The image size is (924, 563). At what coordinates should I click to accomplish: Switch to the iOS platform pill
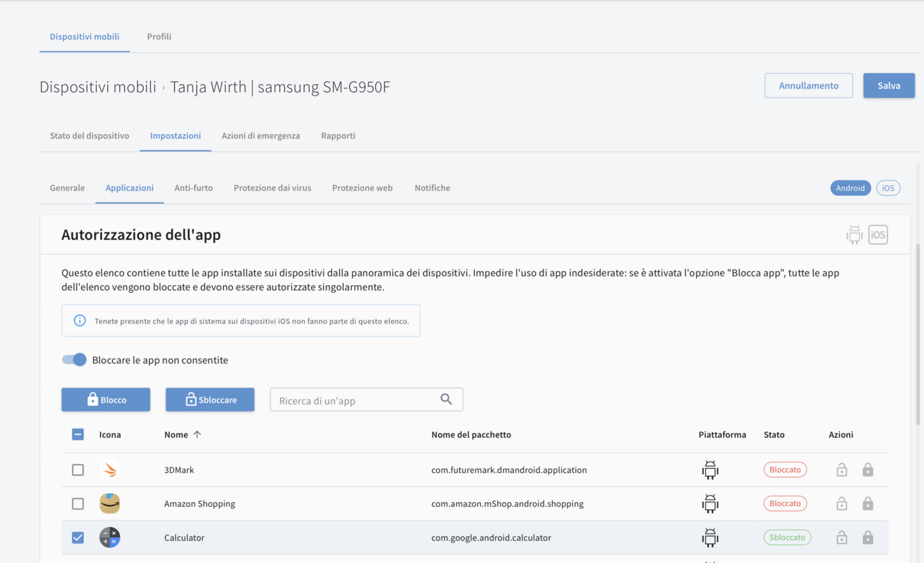pos(887,188)
